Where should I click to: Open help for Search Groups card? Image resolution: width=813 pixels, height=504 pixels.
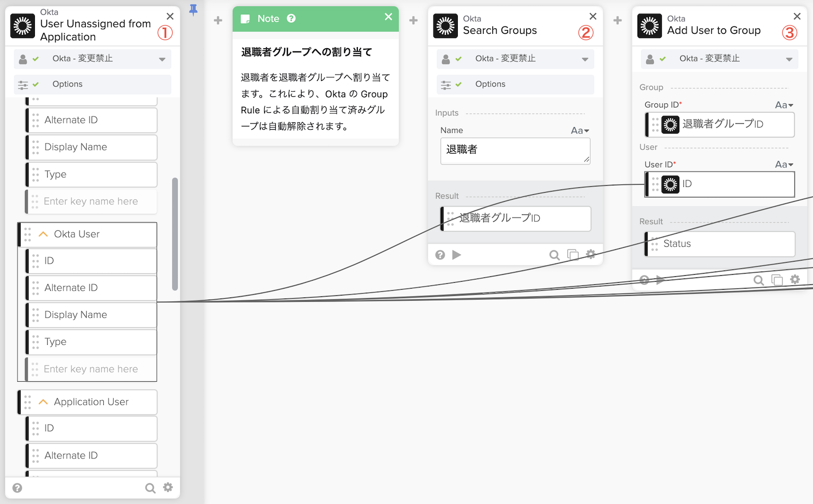(440, 255)
